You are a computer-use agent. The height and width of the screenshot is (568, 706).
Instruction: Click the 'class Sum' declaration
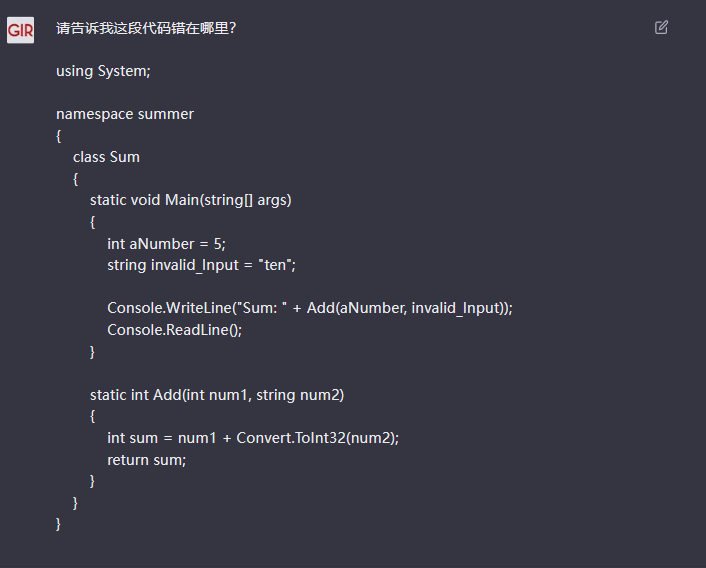(106, 157)
